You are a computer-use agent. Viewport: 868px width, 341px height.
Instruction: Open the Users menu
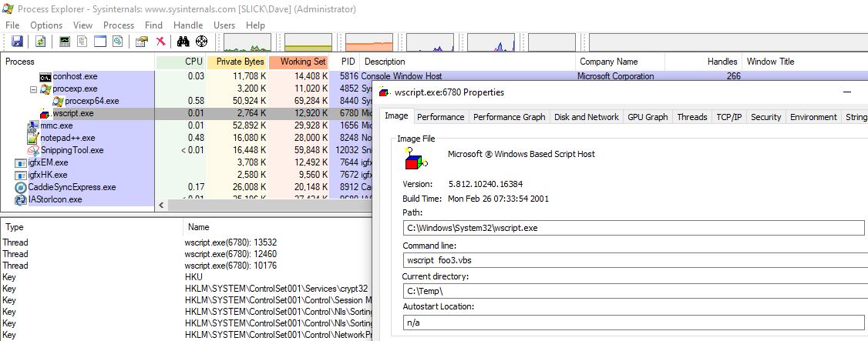(x=224, y=25)
